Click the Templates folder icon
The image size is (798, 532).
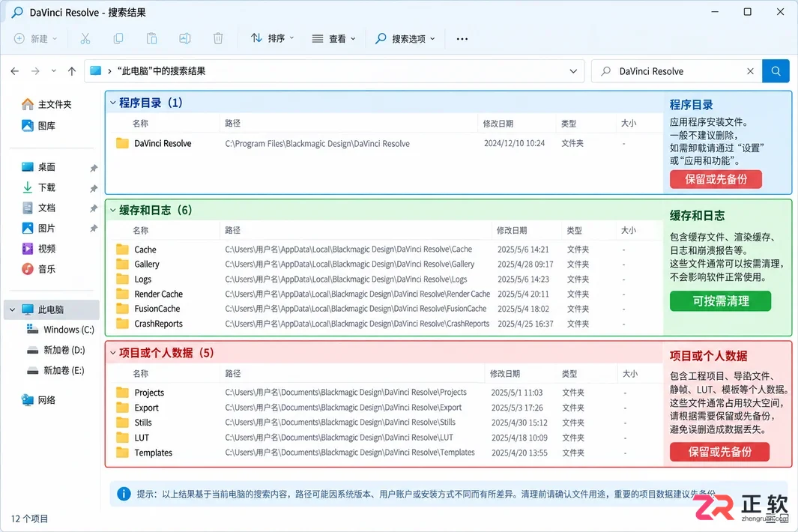[x=122, y=452]
